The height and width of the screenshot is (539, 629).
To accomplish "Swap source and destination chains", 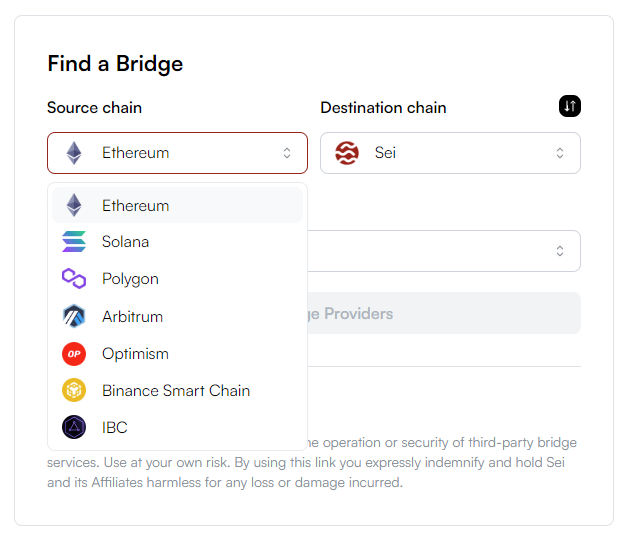I will [x=569, y=106].
